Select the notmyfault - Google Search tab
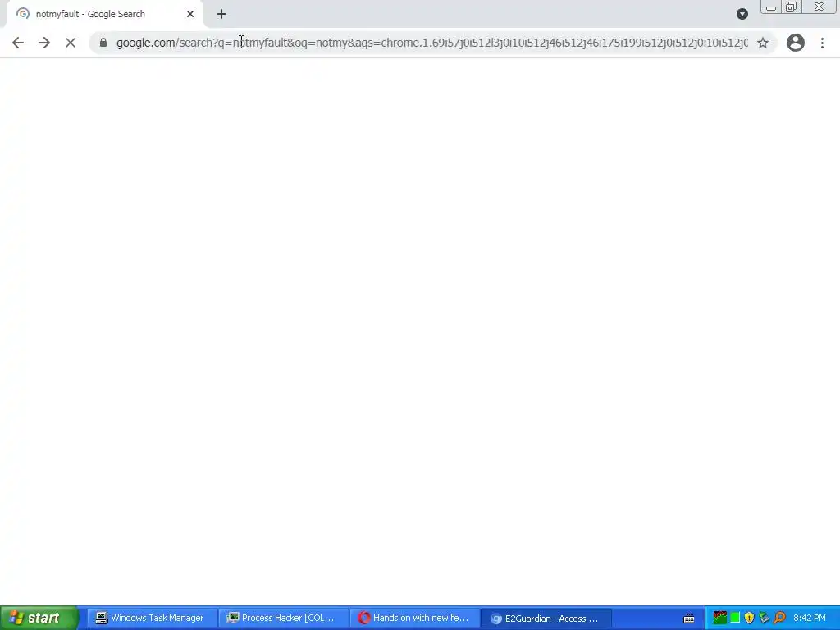 coord(104,14)
